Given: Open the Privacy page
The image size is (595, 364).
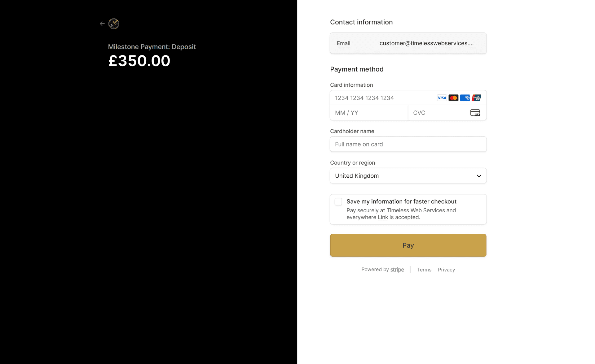Looking at the screenshot, I should point(446,270).
